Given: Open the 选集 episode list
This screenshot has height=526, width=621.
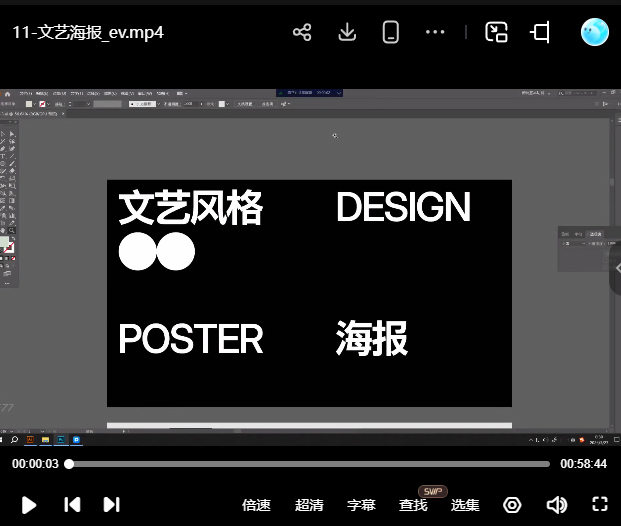Looking at the screenshot, I should (465, 505).
